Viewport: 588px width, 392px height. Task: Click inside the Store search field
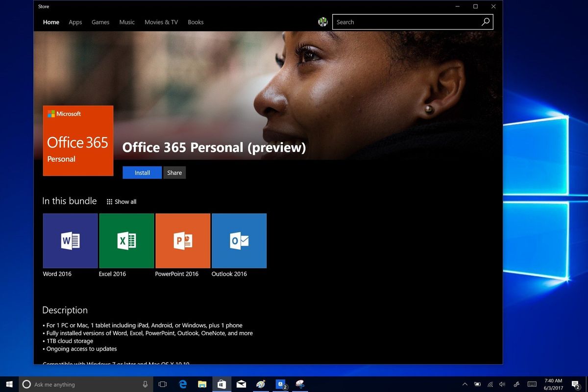[407, 22]
